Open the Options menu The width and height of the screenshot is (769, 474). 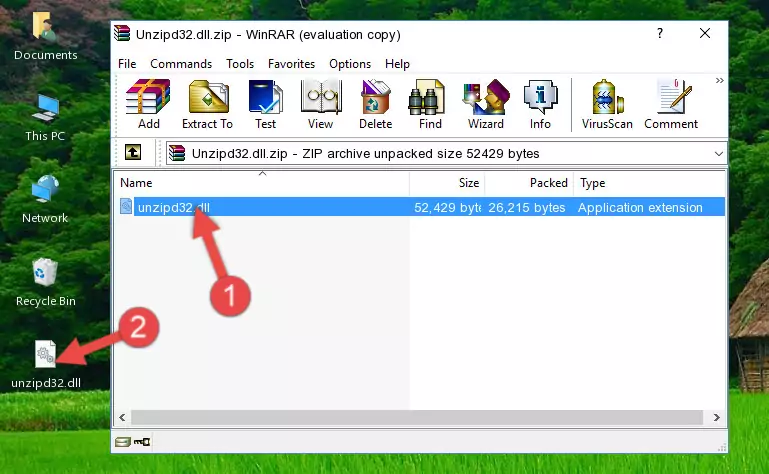(350, 64)
